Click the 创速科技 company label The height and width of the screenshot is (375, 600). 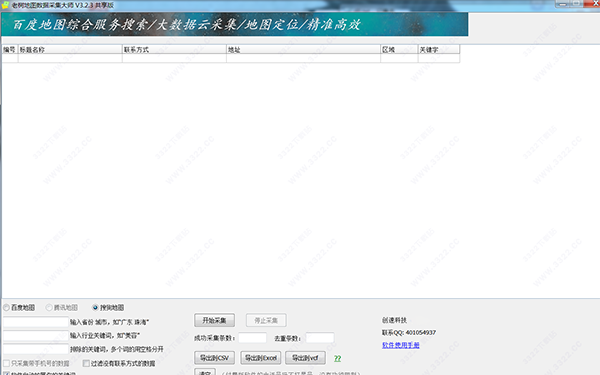pos(394,320)
